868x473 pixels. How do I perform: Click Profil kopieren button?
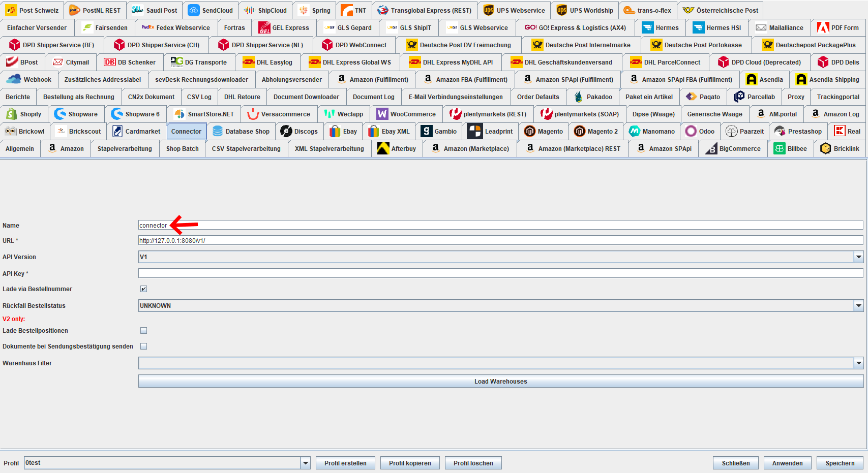[410, 463]
